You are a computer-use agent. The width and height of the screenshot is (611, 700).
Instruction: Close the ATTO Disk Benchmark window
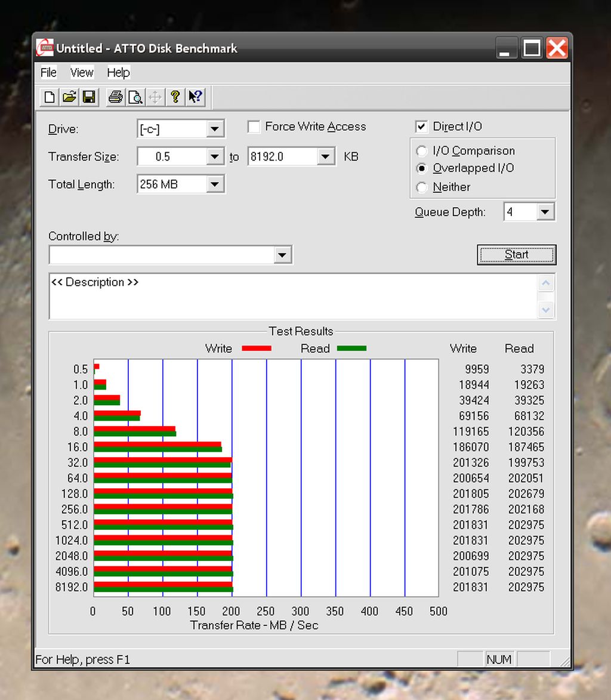click(557, 48)
